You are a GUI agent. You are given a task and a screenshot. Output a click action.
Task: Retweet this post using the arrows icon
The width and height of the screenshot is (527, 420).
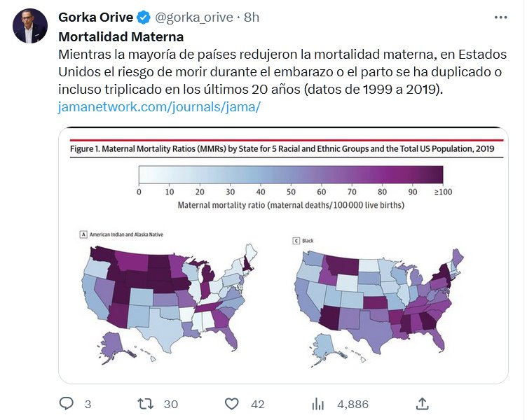(x=146, y=403)
